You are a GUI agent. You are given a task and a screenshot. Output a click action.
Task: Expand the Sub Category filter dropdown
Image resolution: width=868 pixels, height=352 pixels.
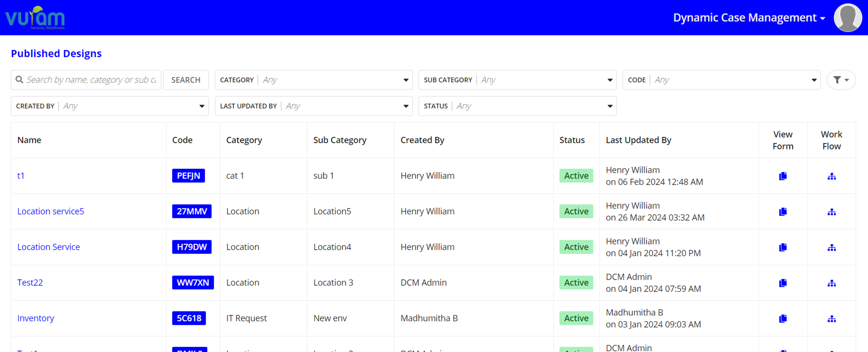click(517, 80)
